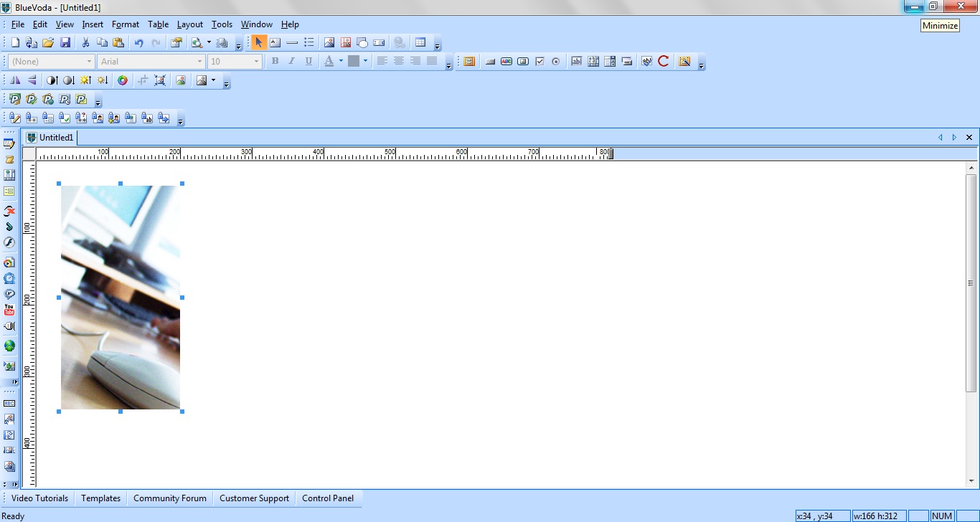Screen dimensions: 980x522
Task: Click the Video Tutorials button
Action: (x=39, y=498)
